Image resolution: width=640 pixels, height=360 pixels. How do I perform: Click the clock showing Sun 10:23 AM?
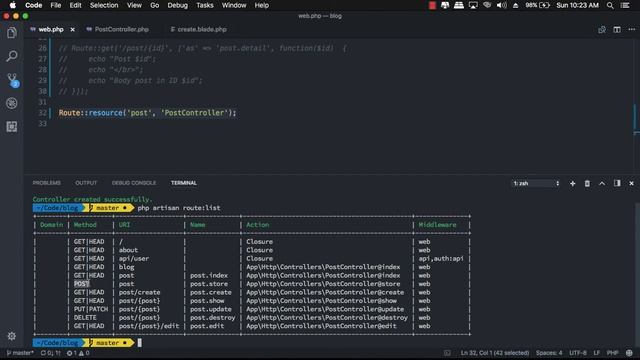tap(578, 5)
